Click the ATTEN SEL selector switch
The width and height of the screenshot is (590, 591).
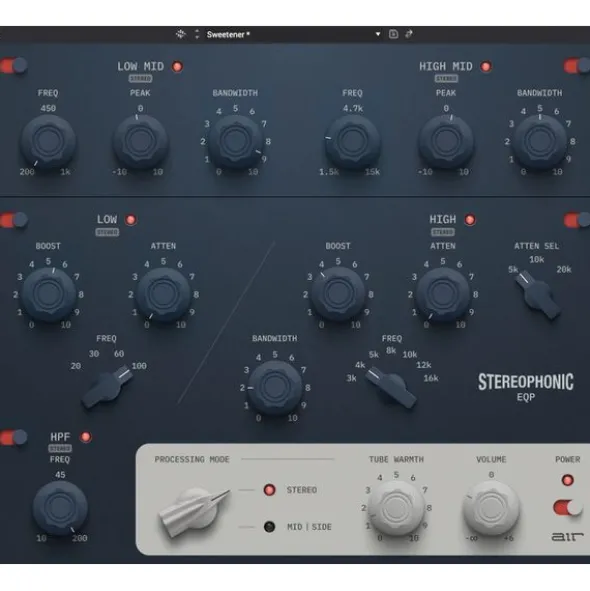(x=537, y=296)
